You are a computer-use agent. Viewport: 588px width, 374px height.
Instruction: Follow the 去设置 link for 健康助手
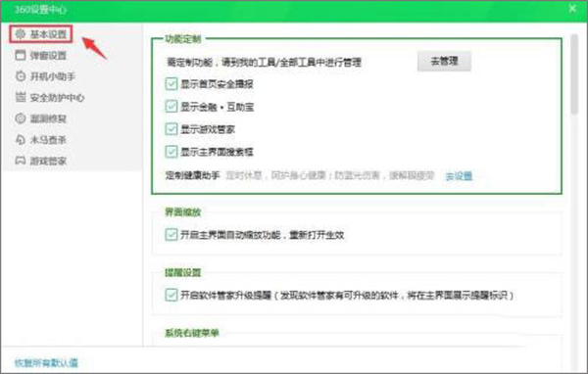pyautogui.click(x=459, y=175)
